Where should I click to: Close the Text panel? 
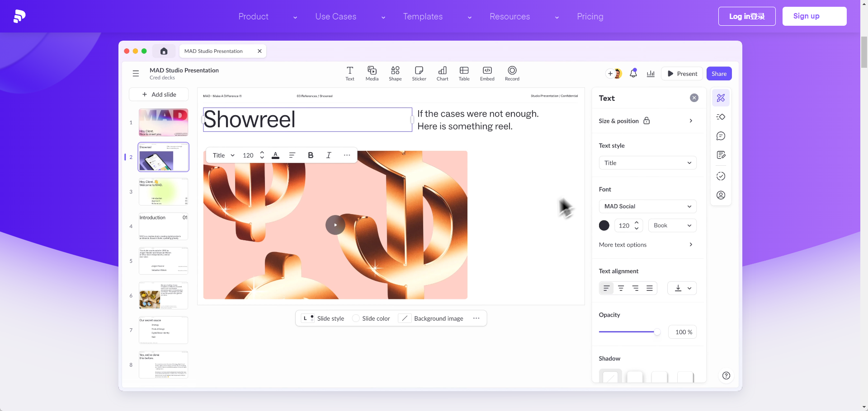pos(694,98)
